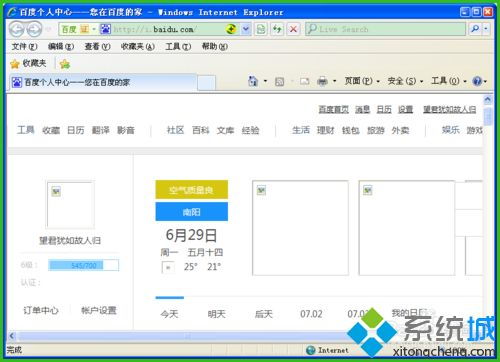The height and width of the screenshot is (362, 500).
Task: Click the Print icon in command bar
Action: coord(322,81)
